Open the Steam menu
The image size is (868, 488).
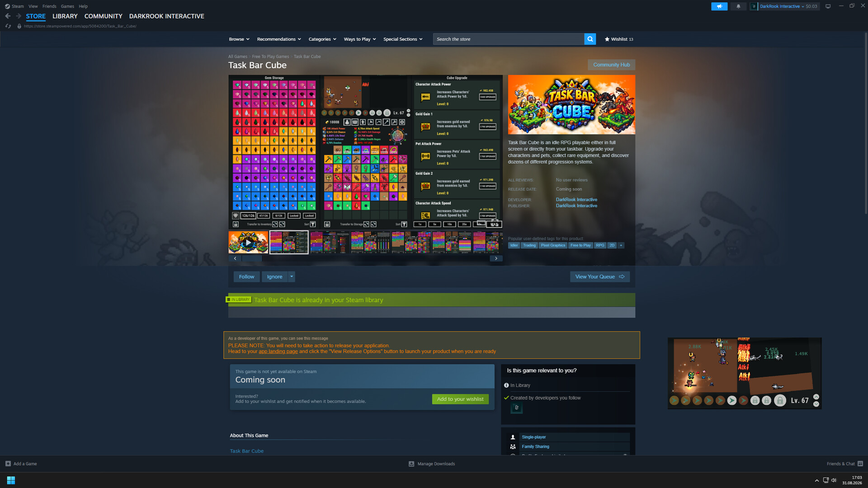tap(14, 6)
